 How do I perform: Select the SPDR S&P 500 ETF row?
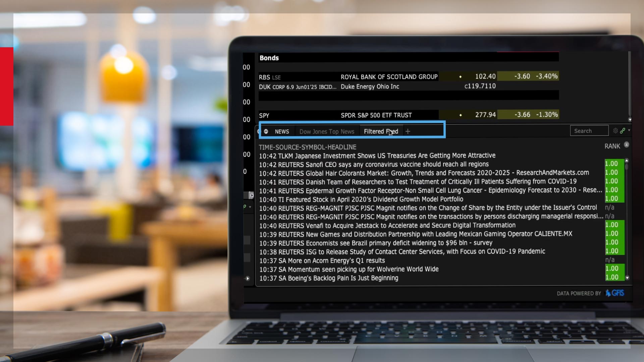click(376, 115)
